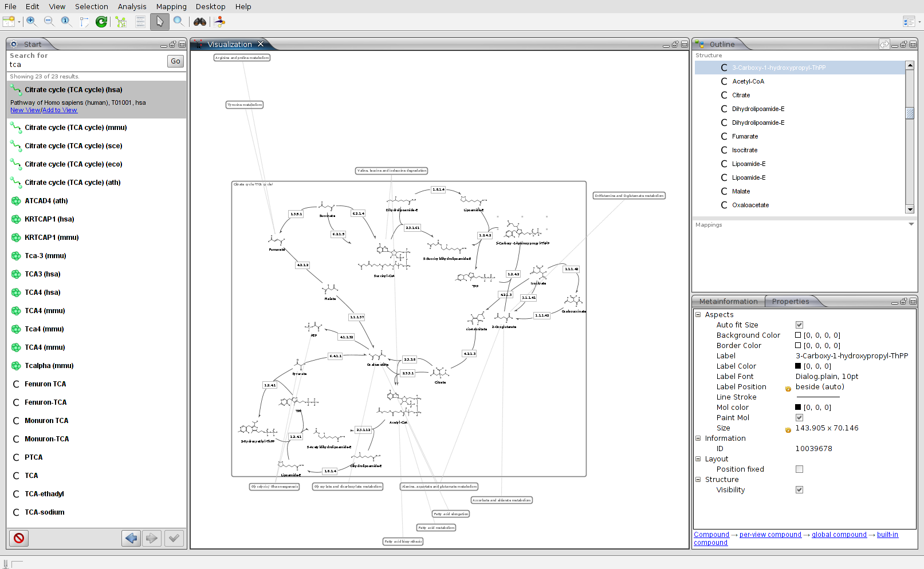The width and height of the screenshot is (924, 569).
Task: Click the graph layout nodes icon
Action: coord(121,22)
